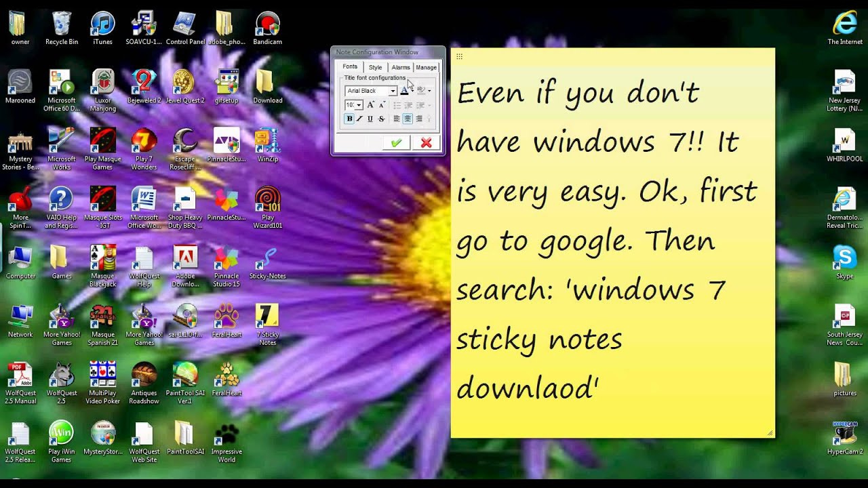
Task: Align title text left
Action: [x=397, y=119]
